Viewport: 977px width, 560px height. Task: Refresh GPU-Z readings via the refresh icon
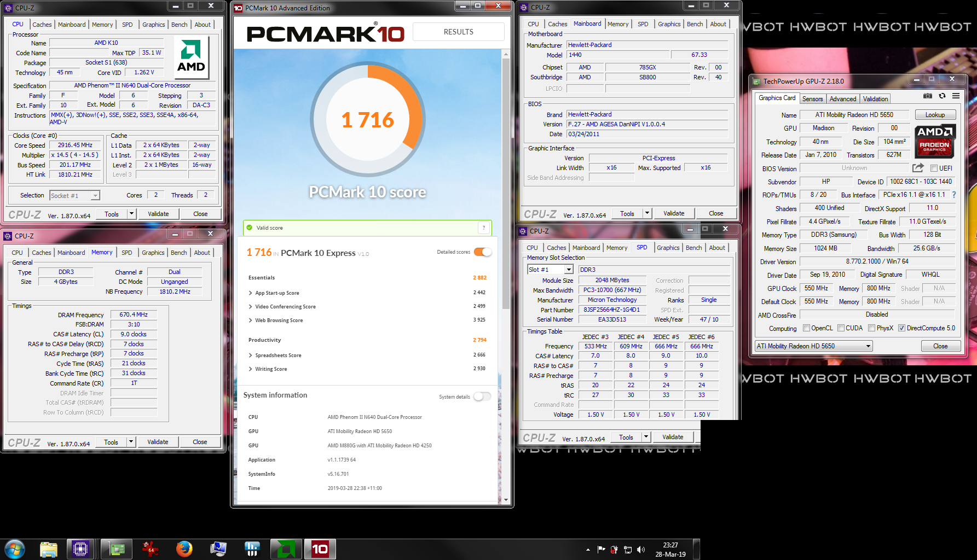coord(942,96)
